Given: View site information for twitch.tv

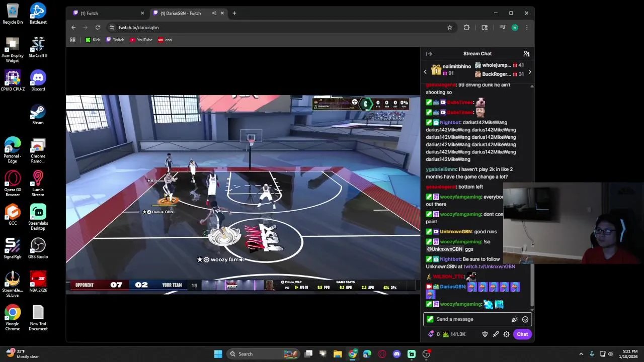Looking at the screenshot, I should point(112,28).
